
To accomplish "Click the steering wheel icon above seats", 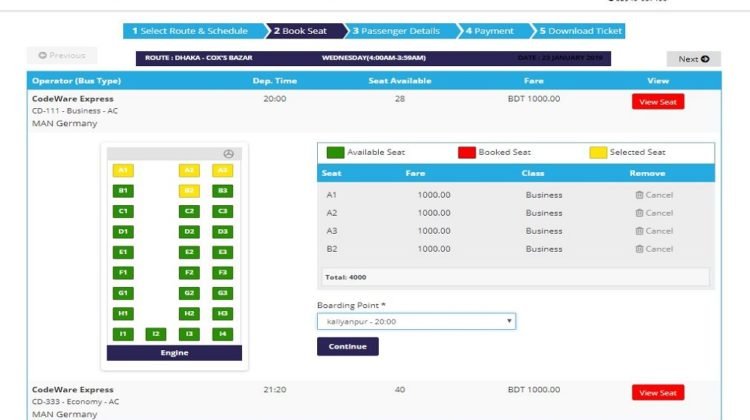I will (x=228, y=154).
